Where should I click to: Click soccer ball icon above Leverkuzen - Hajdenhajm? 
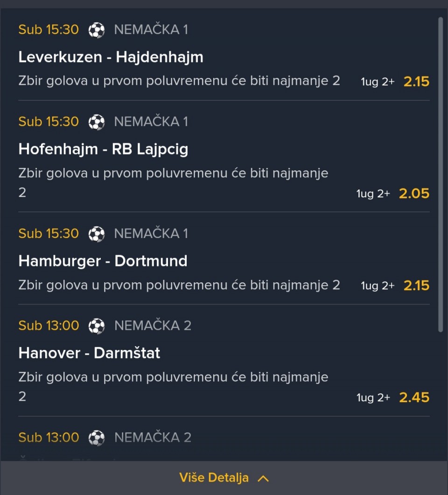(x=97, y=30)
